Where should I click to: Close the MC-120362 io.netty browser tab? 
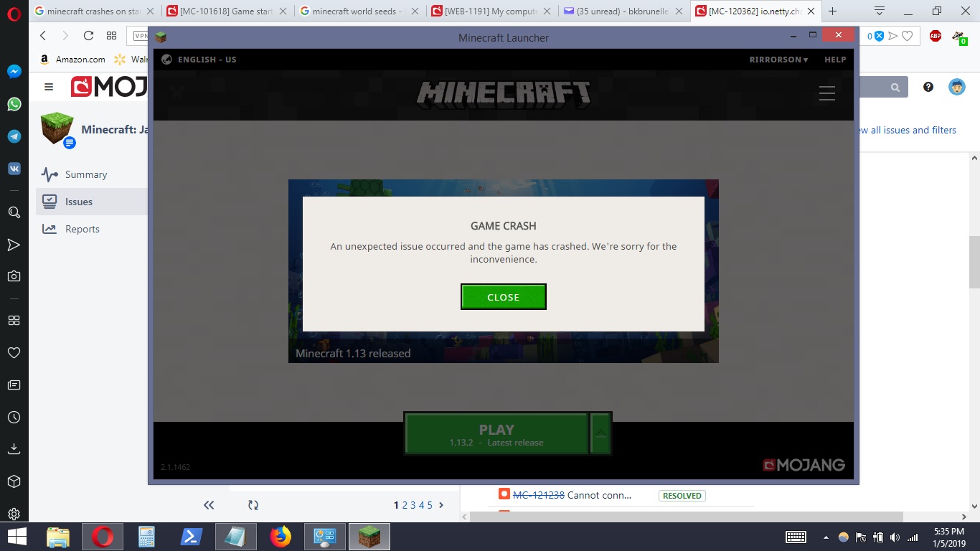click(811, 11)
